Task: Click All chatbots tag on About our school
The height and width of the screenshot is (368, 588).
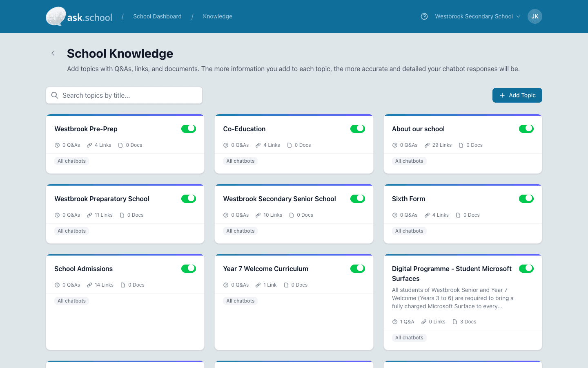Action: [409, 161]
